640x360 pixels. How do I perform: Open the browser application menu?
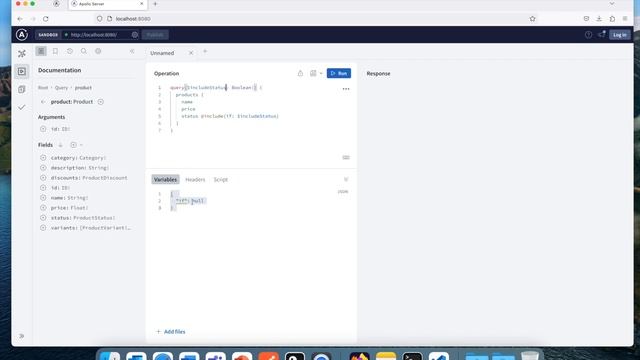(625, 19)
